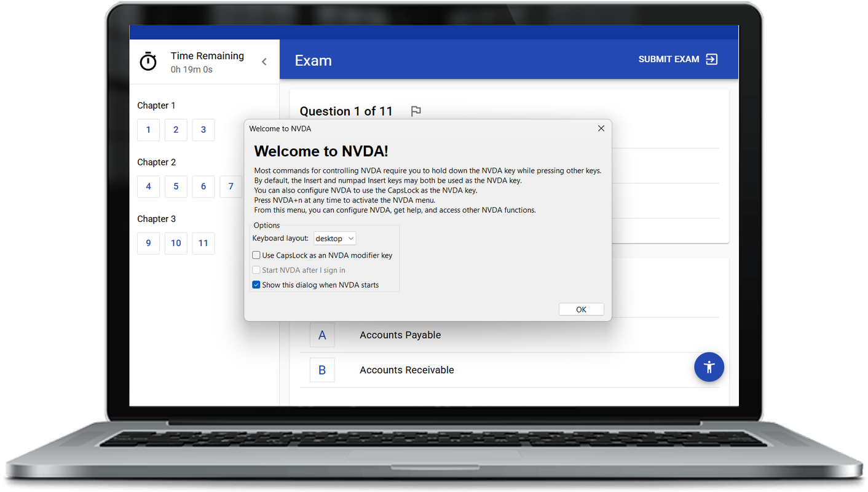Click the Question 1 of 11 heading

346,111
